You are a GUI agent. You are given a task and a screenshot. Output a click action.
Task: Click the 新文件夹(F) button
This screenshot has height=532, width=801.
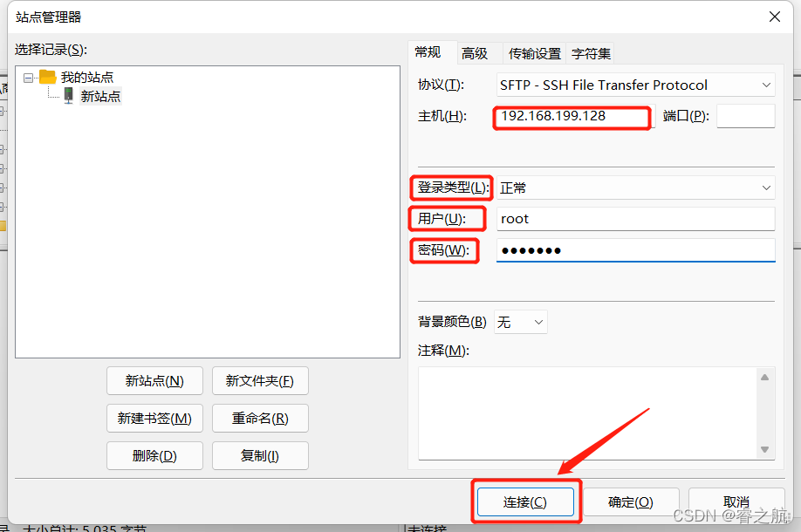click(260, 381)
